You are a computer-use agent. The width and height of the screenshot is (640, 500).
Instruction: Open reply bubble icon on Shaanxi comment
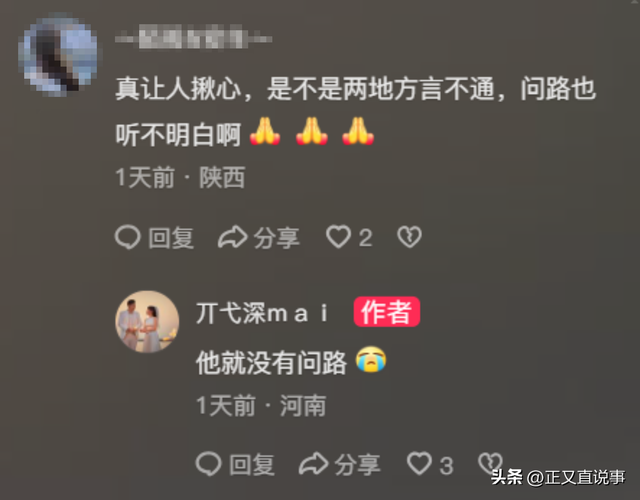coord(128,237)
